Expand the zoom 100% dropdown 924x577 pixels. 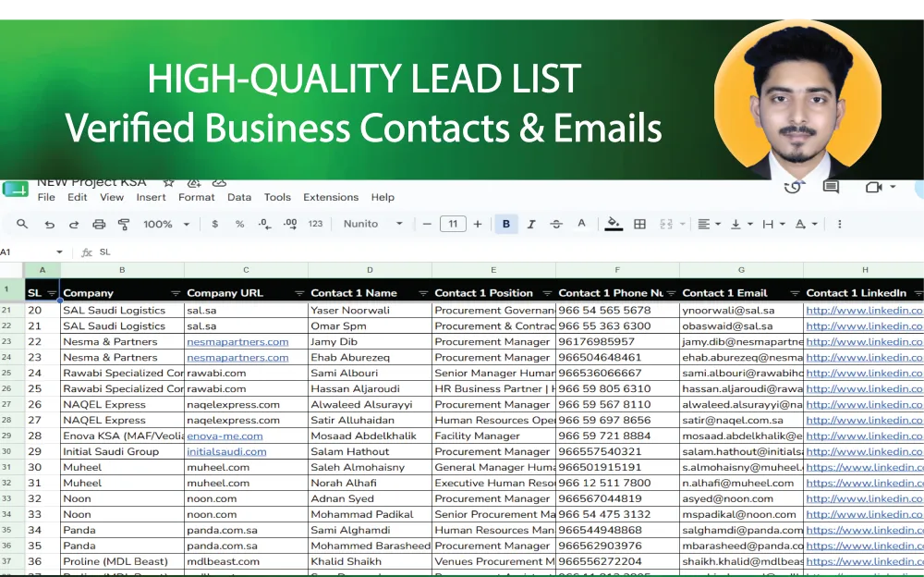187,224
